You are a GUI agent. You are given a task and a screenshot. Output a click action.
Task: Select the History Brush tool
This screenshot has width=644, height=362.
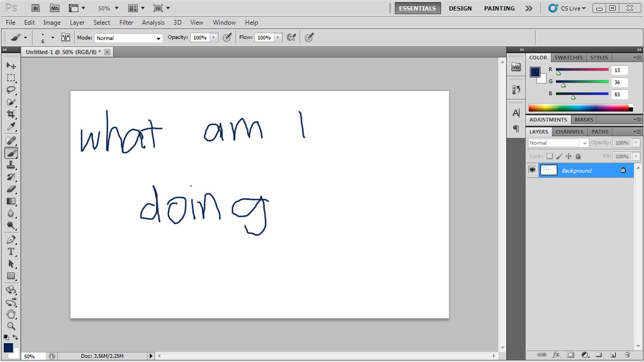[x=11, y=177]
